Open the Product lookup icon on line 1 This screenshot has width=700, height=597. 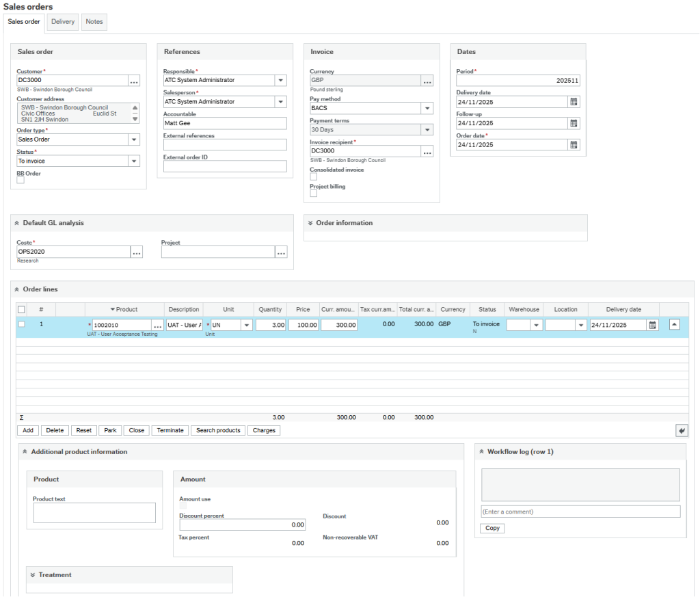pos(158,324)
